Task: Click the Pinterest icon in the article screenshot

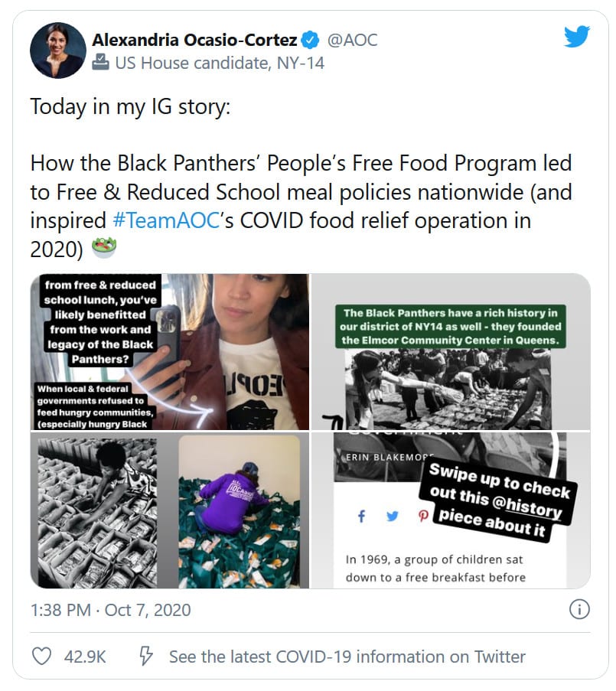Action: click(x=422, y=517)
